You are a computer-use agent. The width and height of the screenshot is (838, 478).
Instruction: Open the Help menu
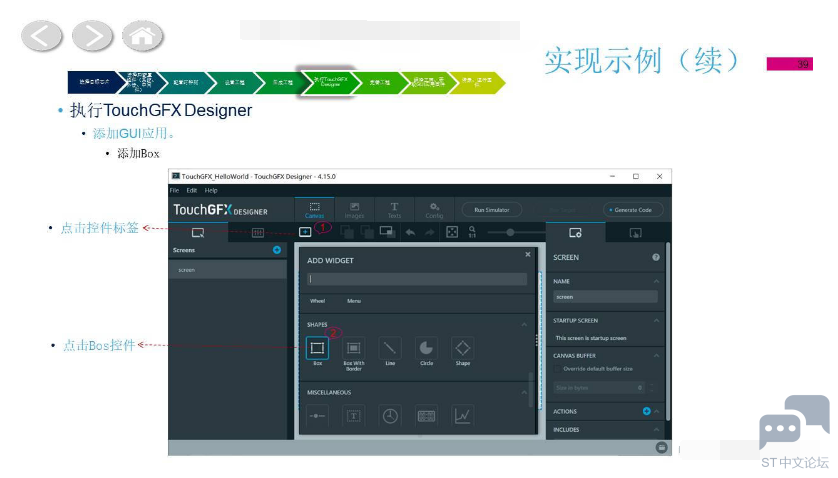pyautogui.click(x=211, y=190)
